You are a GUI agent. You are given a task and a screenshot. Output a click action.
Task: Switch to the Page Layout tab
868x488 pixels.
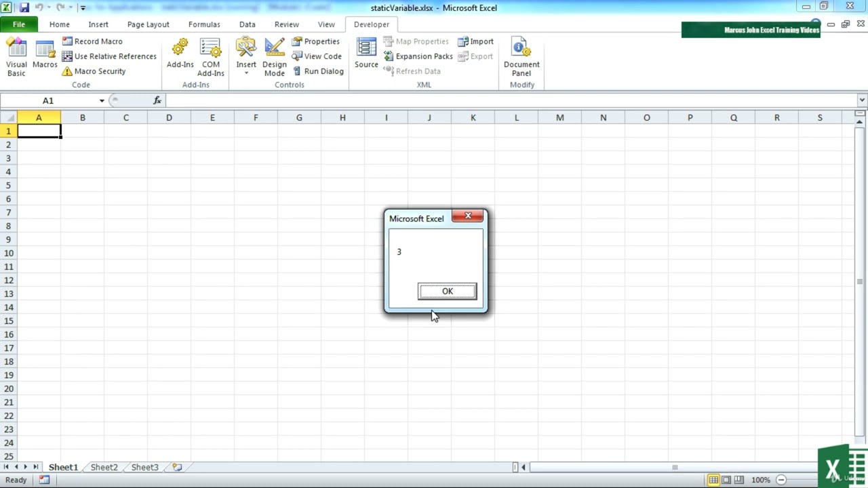[149, 24]
